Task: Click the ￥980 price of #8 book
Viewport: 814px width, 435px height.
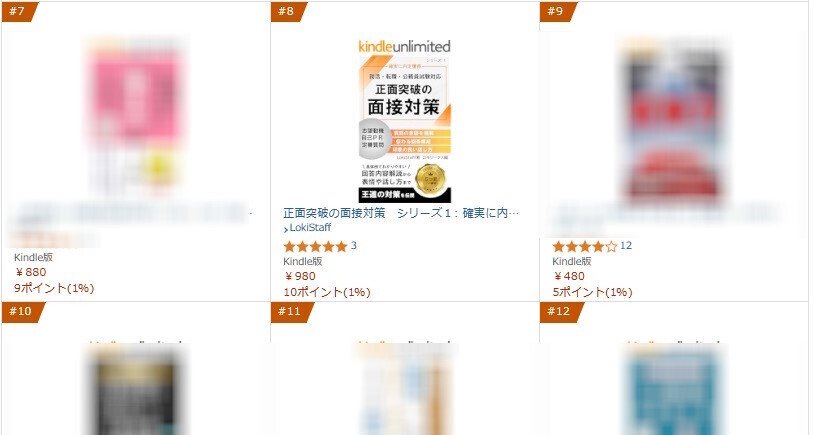Action: tap(300, 276)
